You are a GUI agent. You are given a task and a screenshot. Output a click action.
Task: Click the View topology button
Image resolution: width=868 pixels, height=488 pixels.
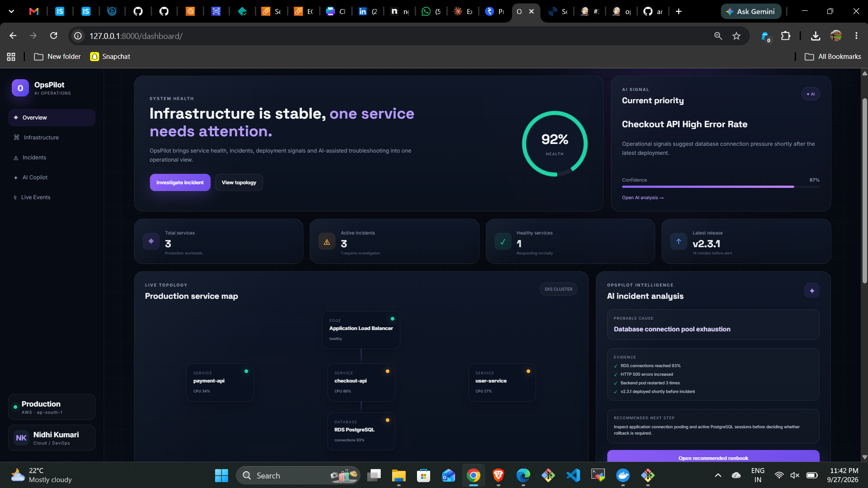(x=239, y=182)
